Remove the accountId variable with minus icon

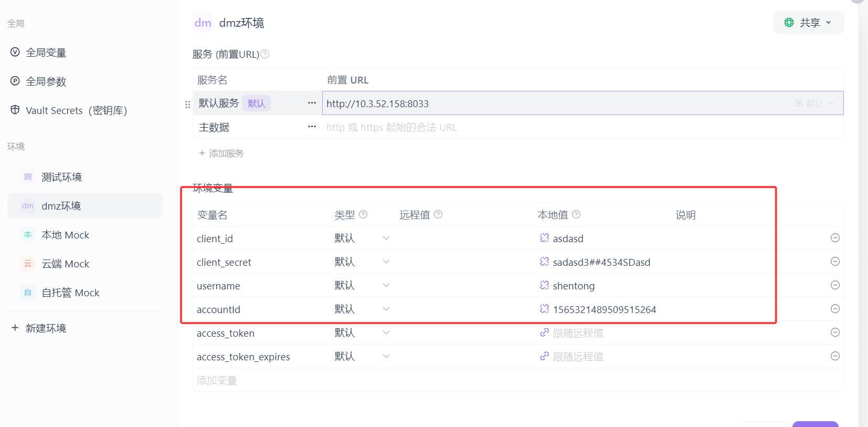click(x=835, y=309)
